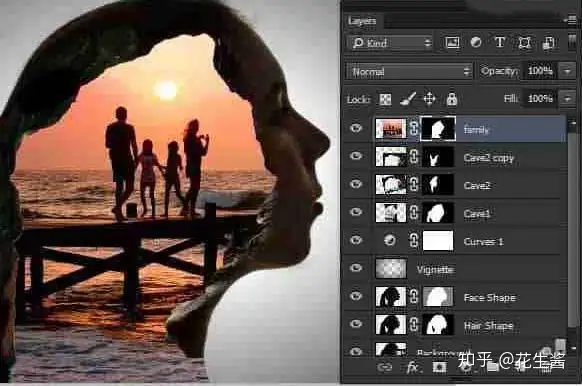Click mask link icon on Hair Shape layer

point(413,325)
